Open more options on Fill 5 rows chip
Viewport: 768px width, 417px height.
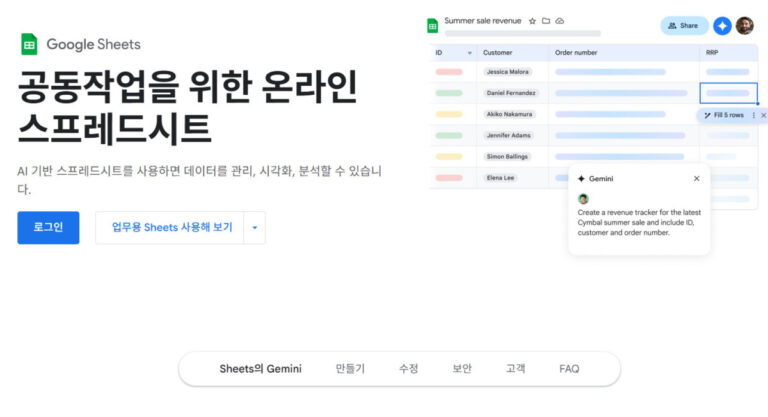point(753,115)
